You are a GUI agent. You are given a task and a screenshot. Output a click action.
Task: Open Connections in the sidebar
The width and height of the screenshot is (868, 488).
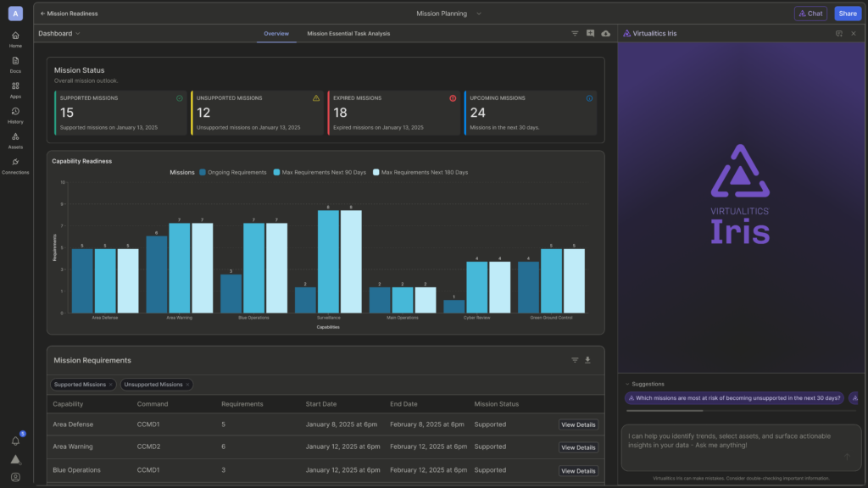coord(15,166)
